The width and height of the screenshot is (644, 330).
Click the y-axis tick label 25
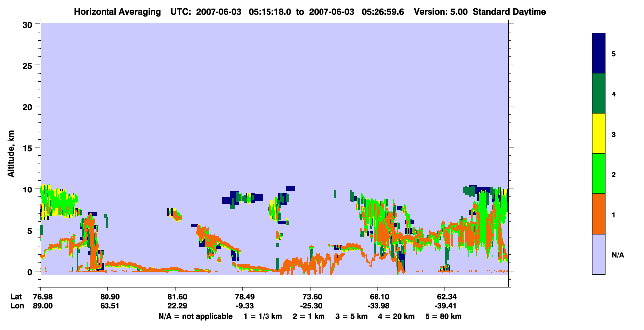28,65
